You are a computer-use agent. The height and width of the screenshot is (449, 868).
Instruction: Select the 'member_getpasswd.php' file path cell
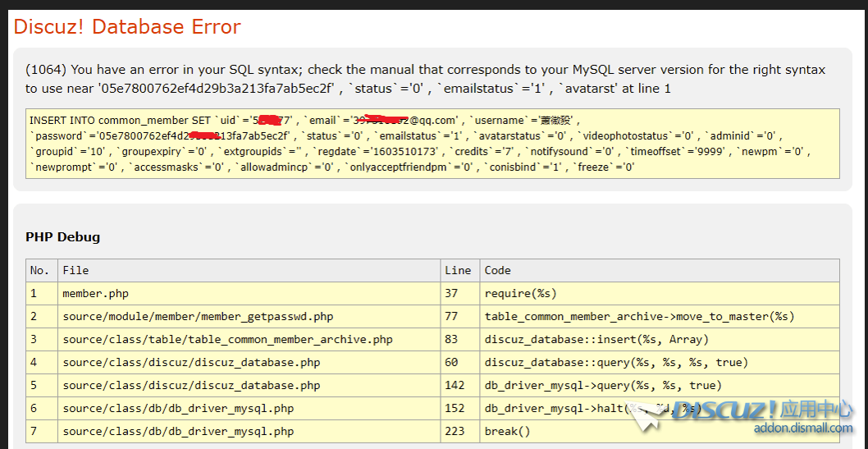click(249, 317)
